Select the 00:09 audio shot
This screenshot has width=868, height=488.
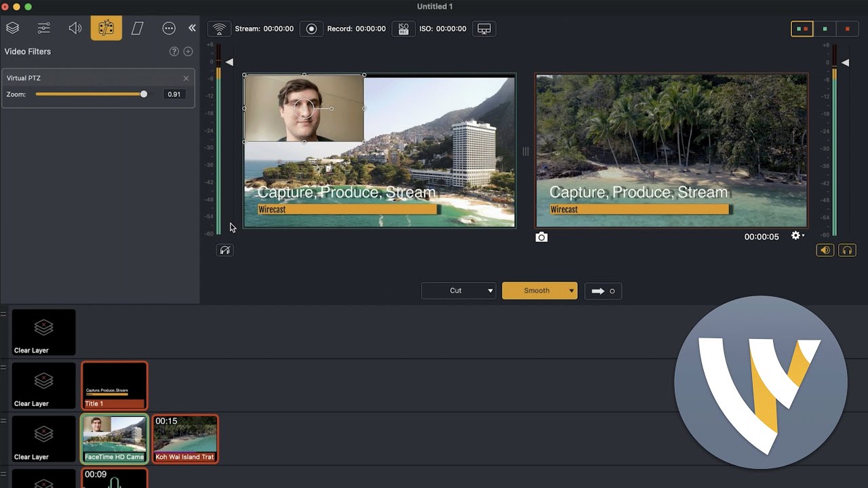tap(115, 478)
